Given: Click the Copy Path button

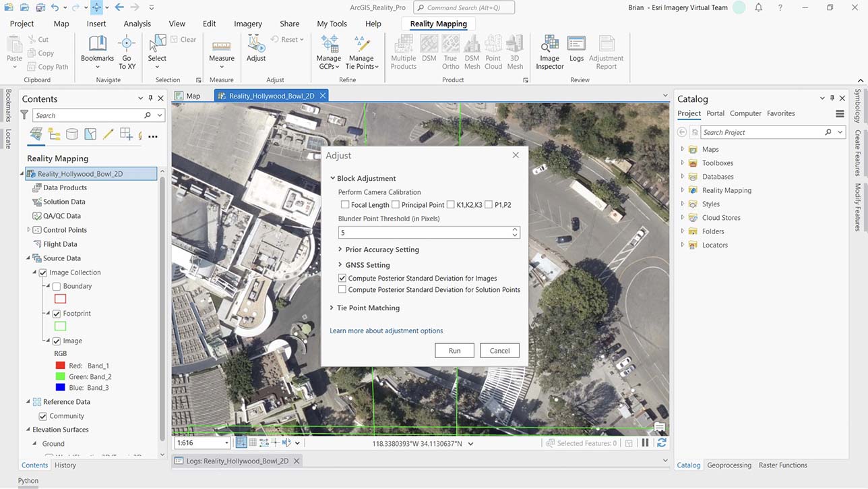Looking at the screenshot, I should point(48,67).
